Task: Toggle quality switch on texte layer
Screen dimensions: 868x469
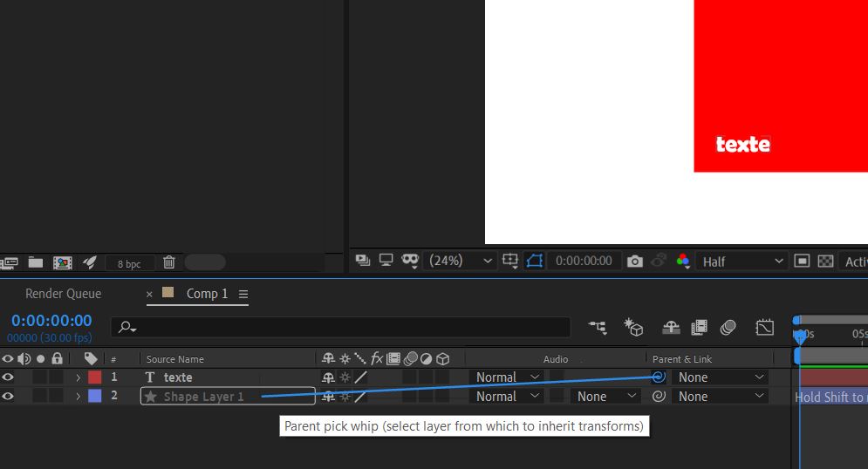Action: [361, 377]
